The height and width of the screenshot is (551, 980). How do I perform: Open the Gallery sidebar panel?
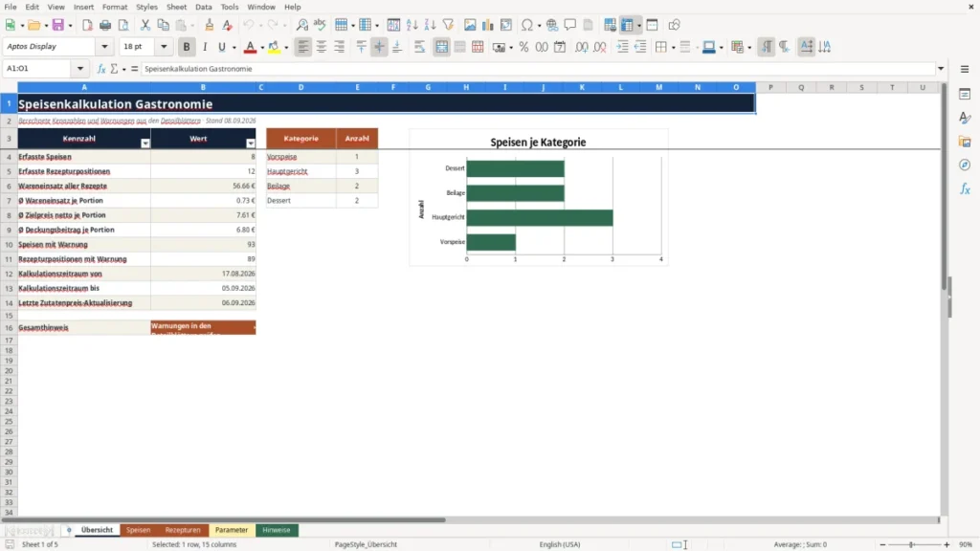(965, 142)
